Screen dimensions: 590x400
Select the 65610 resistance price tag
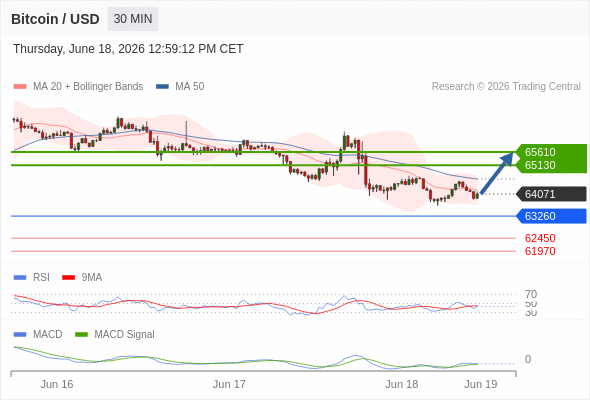pos(551,152)
